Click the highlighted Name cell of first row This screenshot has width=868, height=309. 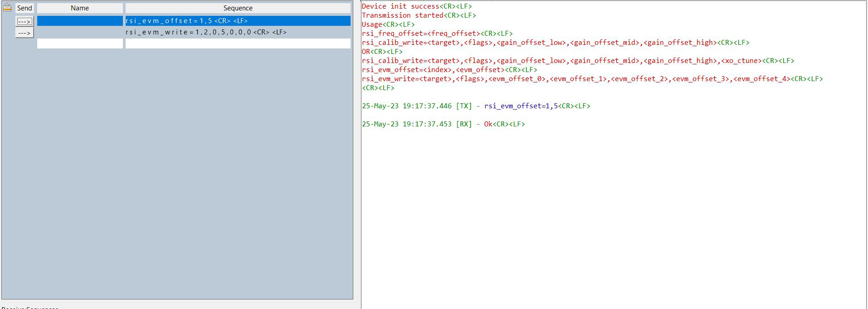80,21
